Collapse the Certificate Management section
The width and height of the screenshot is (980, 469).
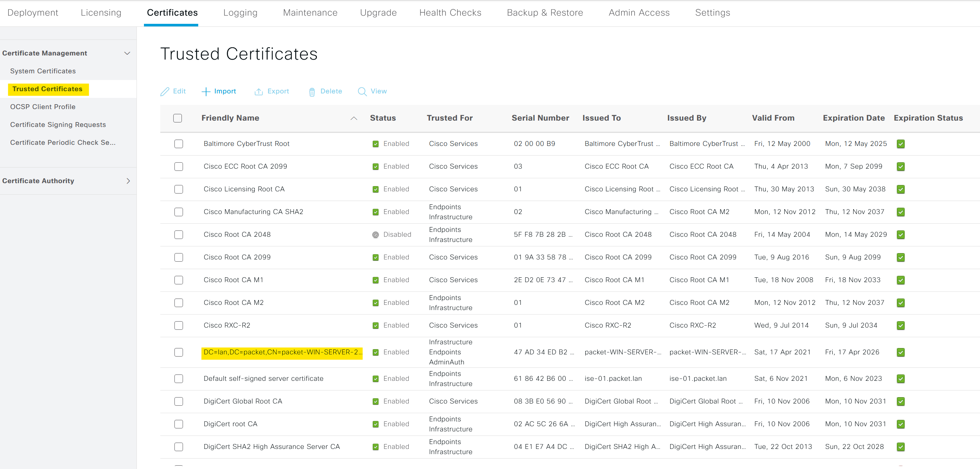(127, 53)
